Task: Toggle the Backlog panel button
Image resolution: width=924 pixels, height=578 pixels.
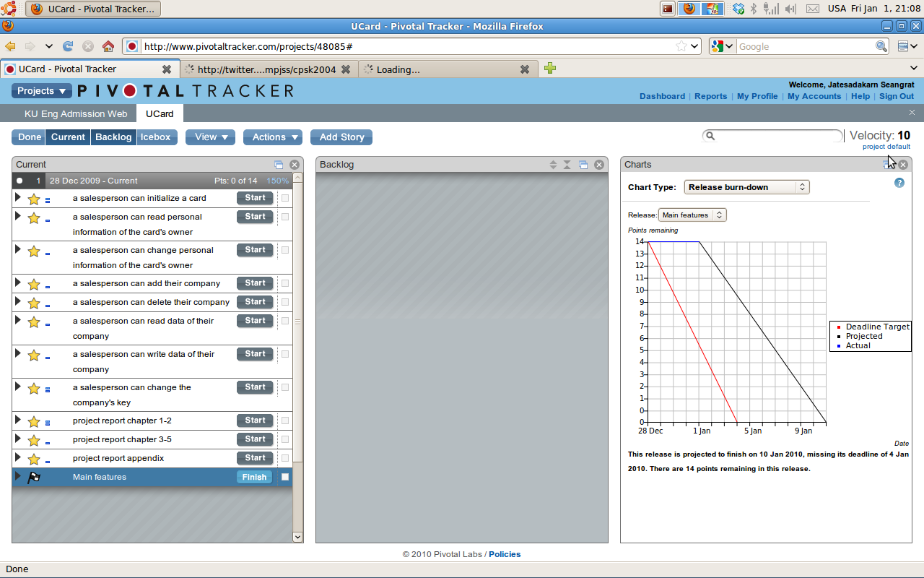Action: (x=113, y=137)
